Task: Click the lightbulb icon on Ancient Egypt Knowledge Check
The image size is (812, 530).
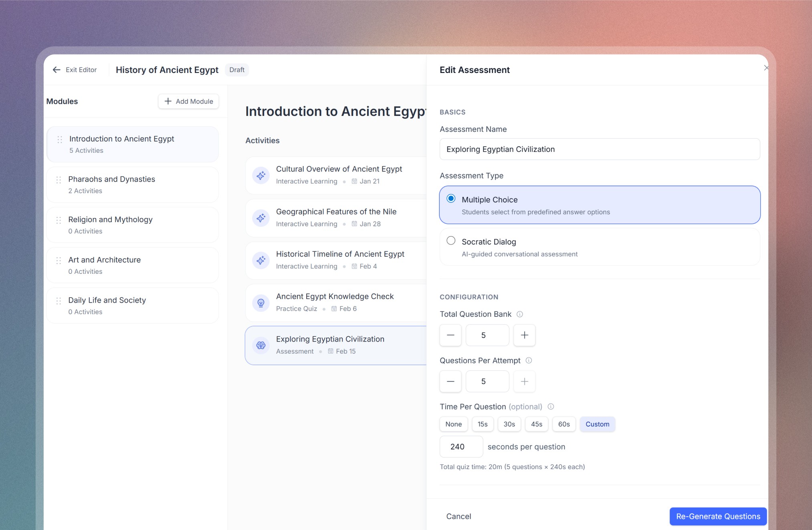Action: click(x=261, y=302)
